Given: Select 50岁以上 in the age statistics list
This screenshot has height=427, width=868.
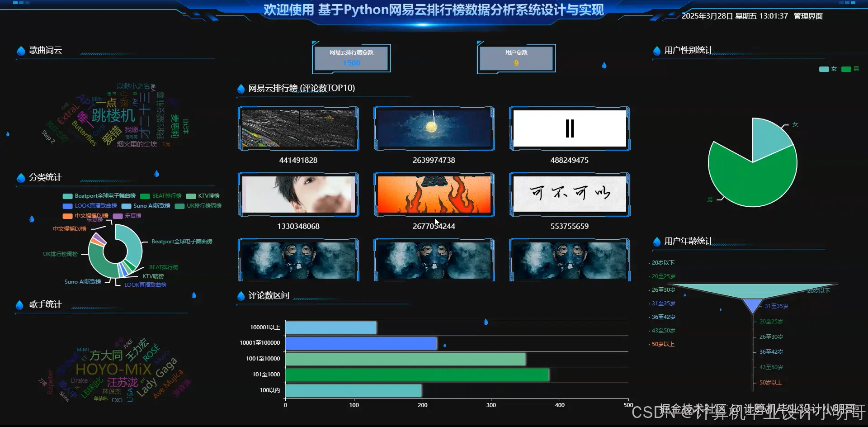Looking at the screenshot, I should pos(663,344).
